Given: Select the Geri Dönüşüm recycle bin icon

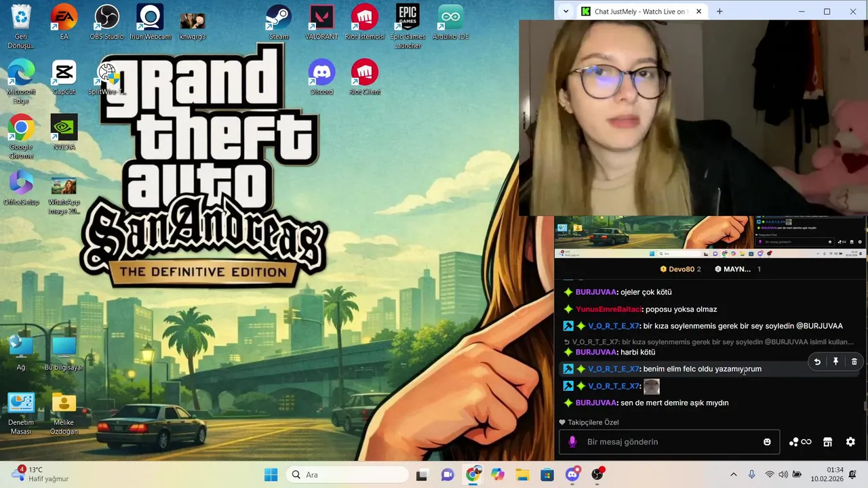Looking at the screenshot, I should click(21, 26).
